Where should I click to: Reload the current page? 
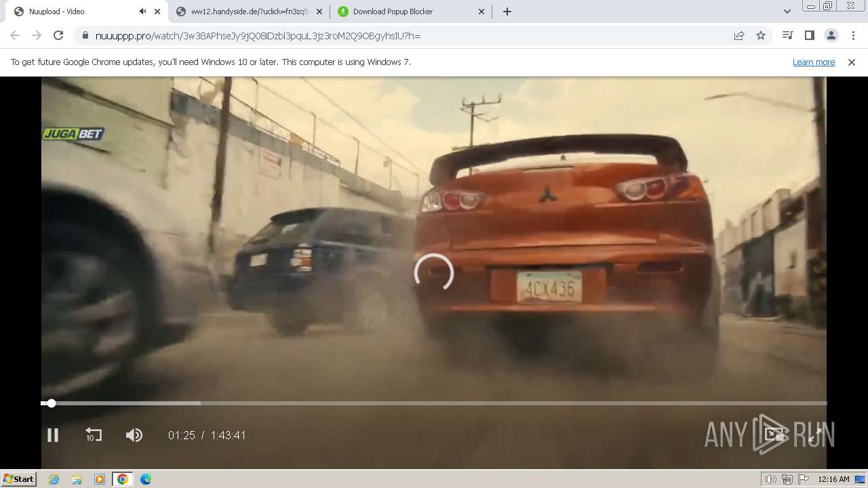(x=58, y=35)
